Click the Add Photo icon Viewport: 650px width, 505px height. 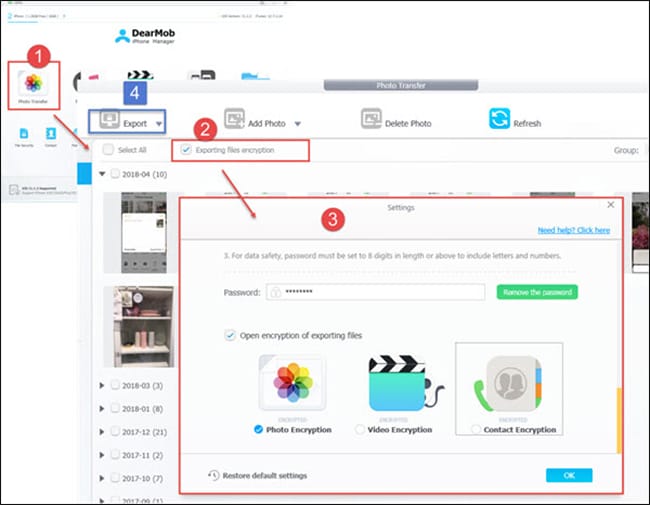[x=235, y=119]
